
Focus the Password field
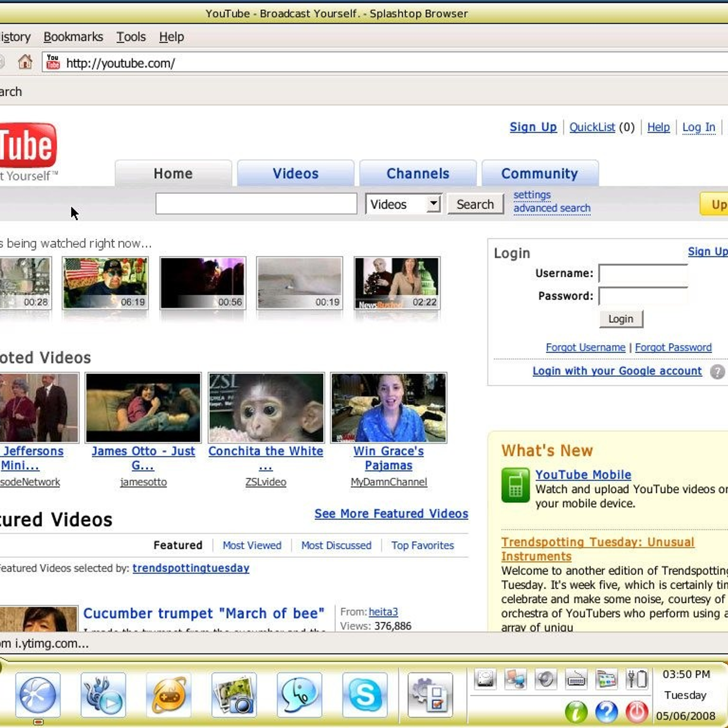pyautogui.click(x=643, y=296)
